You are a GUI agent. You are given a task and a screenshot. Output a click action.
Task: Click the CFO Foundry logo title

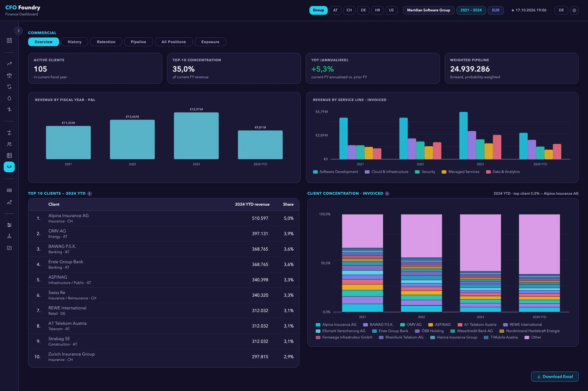(23, 7)
